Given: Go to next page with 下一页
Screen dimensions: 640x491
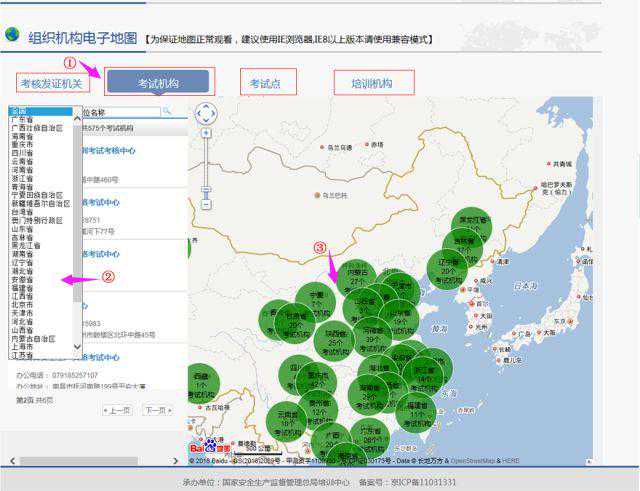Looking at the screenshot, I should (x=155, y=410).
